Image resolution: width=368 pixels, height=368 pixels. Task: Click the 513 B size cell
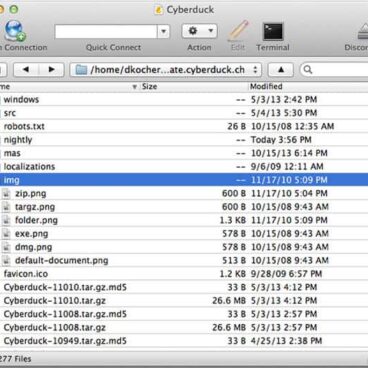[234, 261]
